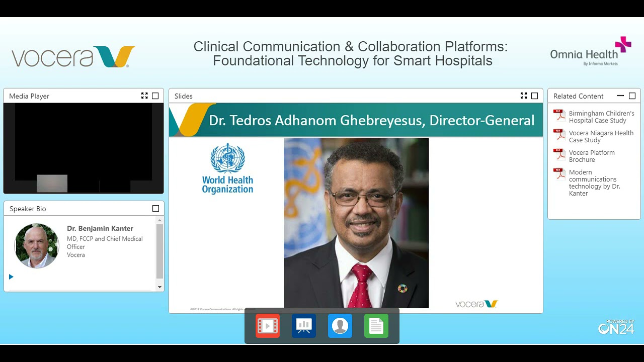Maximize the Slides panel
The width and height of the screenshot is (644, 362).
pos(535,96)
